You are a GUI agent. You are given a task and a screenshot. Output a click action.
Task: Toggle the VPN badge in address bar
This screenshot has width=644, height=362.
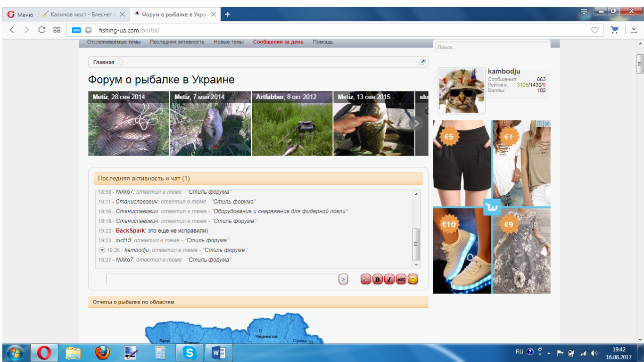click(x=76, y=30)
